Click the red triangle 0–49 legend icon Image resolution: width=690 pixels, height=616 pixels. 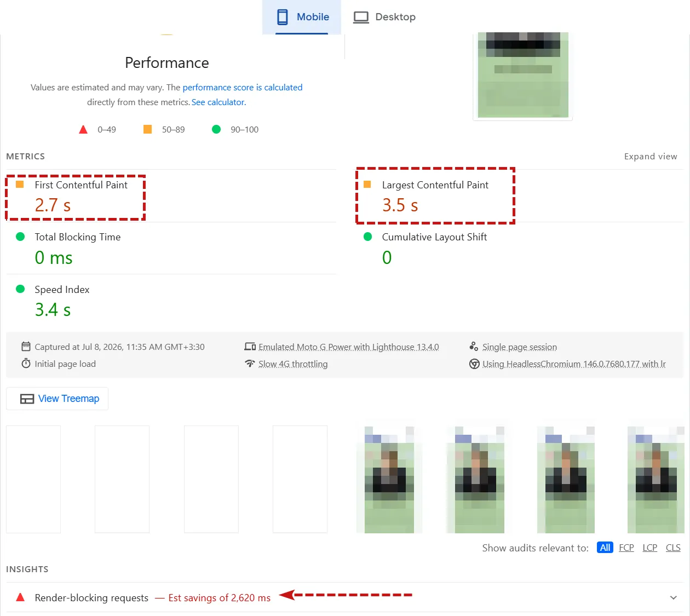click(83, 130)
